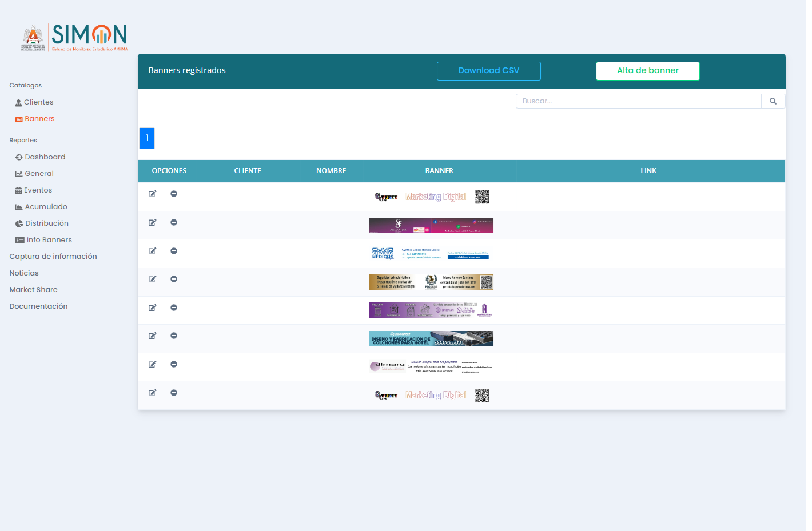Click the SIMON logo

(x=74, y=37)
